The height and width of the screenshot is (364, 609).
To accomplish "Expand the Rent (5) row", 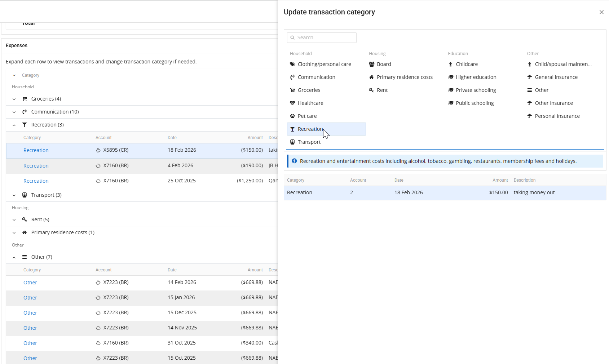I will point(14,220).
